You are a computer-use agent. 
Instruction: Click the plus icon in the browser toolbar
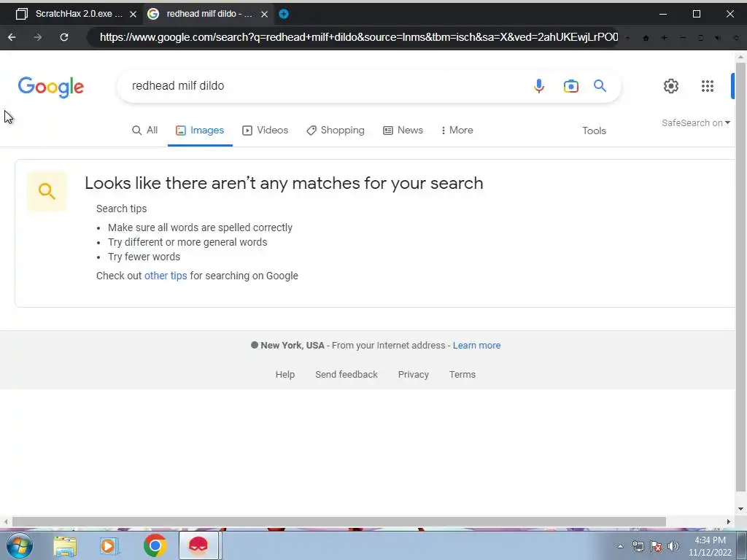664,38
